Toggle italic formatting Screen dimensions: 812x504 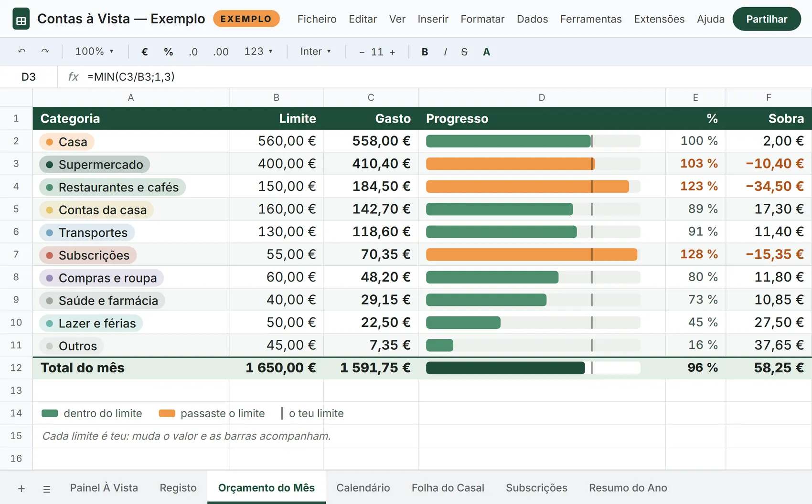(445, 52)
